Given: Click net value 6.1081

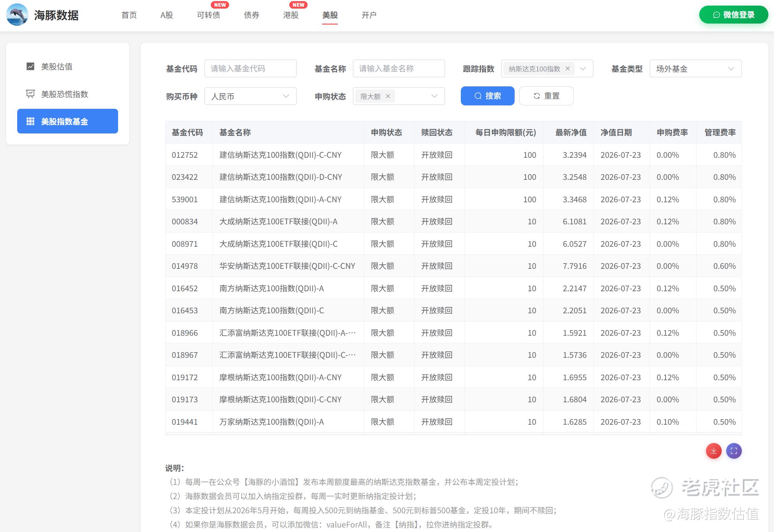Looking at the screenshot, I should [575, 221].
